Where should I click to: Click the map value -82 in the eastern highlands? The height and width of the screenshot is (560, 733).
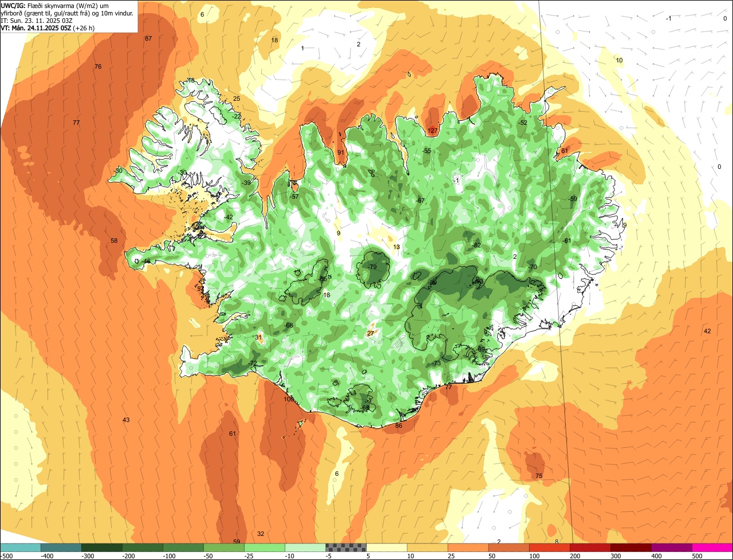(476, 245)
